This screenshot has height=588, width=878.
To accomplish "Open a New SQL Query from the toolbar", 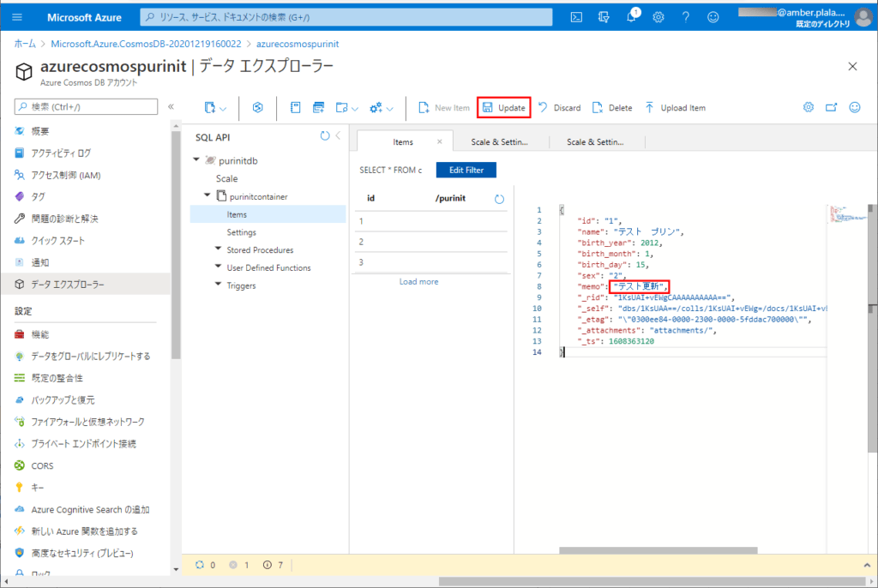I will (x=317, y=107).
